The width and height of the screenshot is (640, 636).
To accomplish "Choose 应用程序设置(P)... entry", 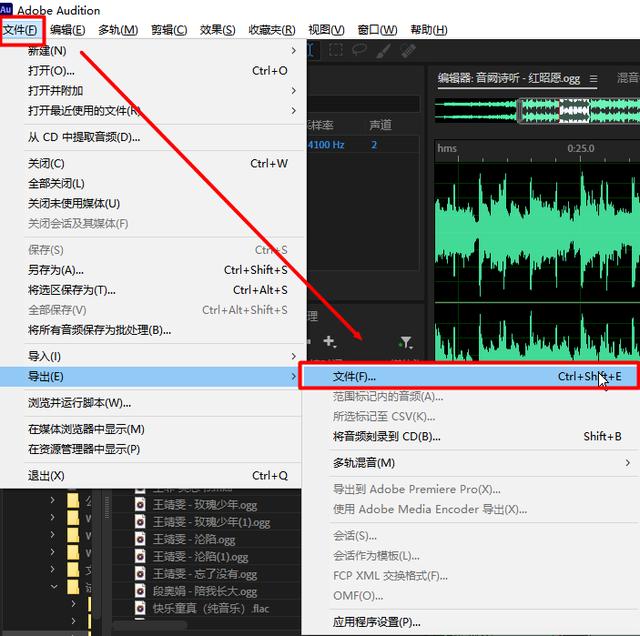I will click(471, 622).
